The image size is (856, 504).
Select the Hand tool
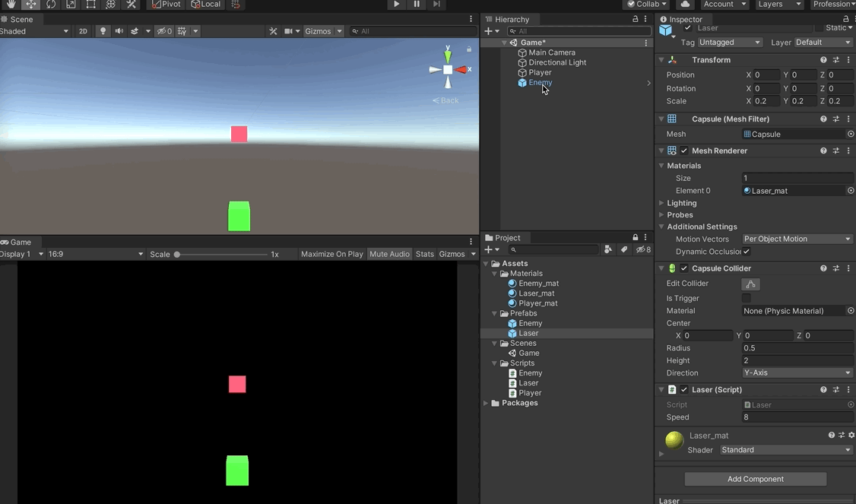tap(11, 4)
